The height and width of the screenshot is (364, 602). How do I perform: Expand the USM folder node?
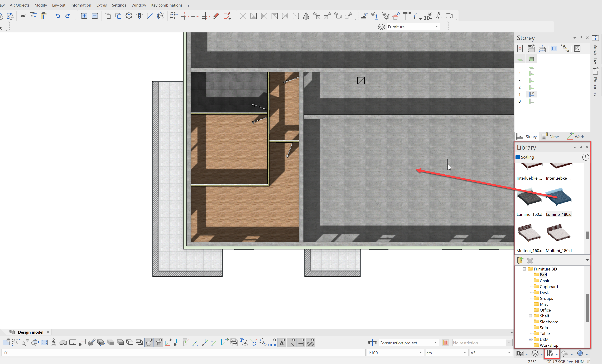[530, 340]
